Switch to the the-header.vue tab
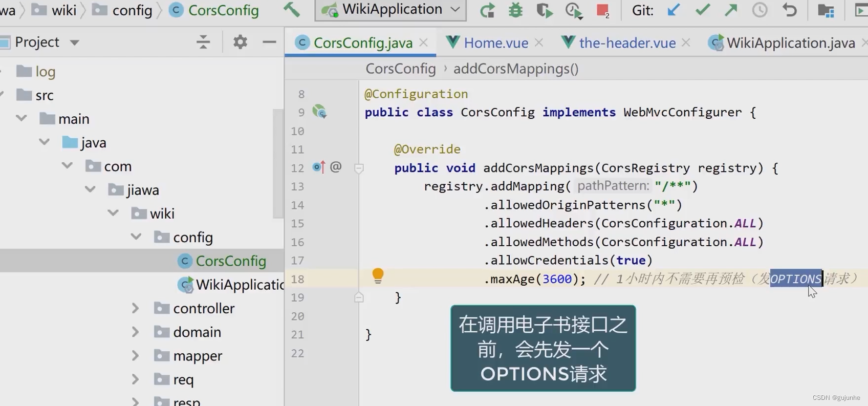 (627, 43)
